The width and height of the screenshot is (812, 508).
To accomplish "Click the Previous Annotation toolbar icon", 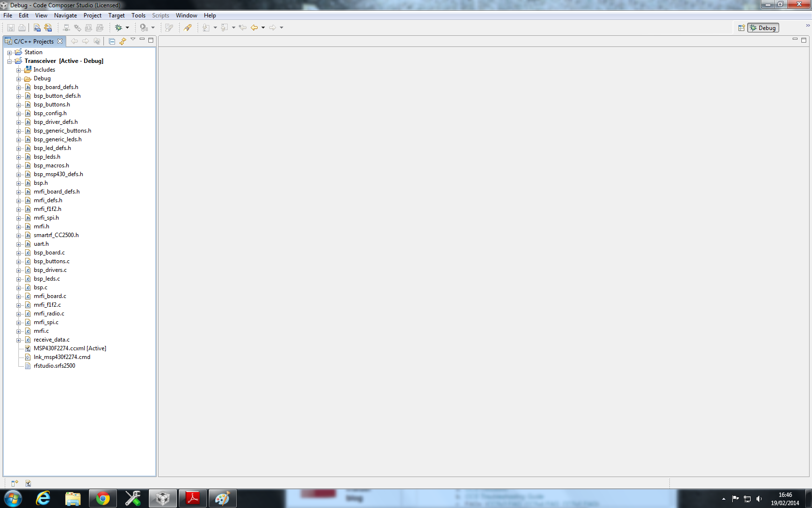I will click(224, 28).
